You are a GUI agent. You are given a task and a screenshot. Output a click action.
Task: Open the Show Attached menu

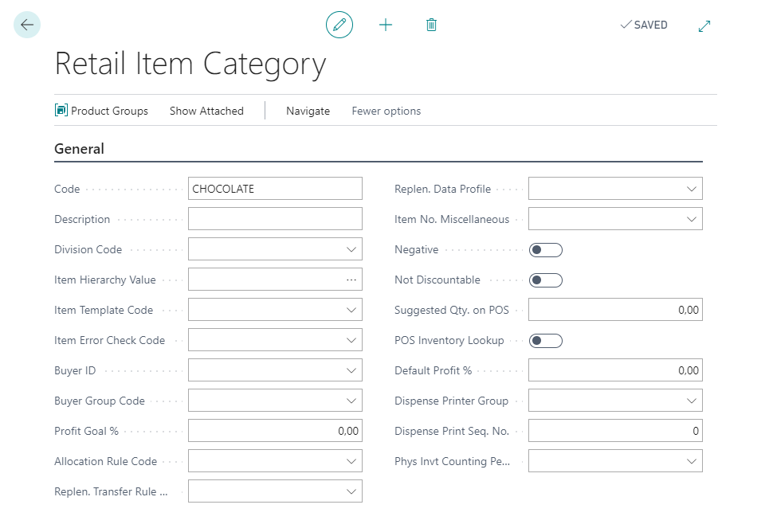click(206, 111)
